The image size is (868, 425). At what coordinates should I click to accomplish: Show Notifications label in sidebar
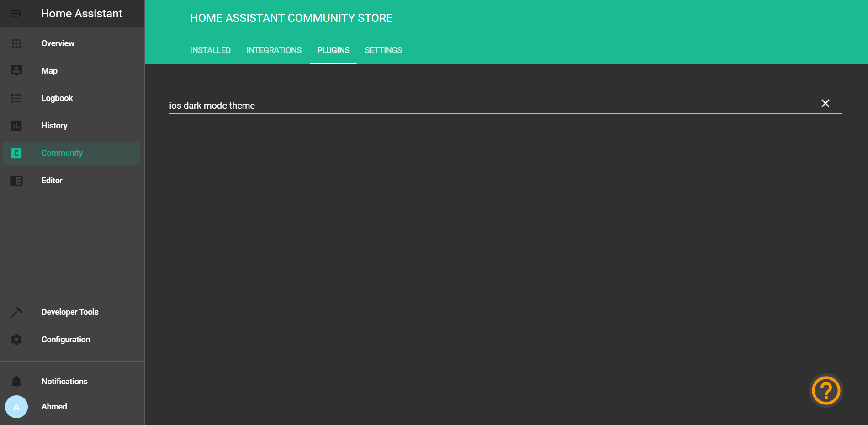tap(64, 382)
